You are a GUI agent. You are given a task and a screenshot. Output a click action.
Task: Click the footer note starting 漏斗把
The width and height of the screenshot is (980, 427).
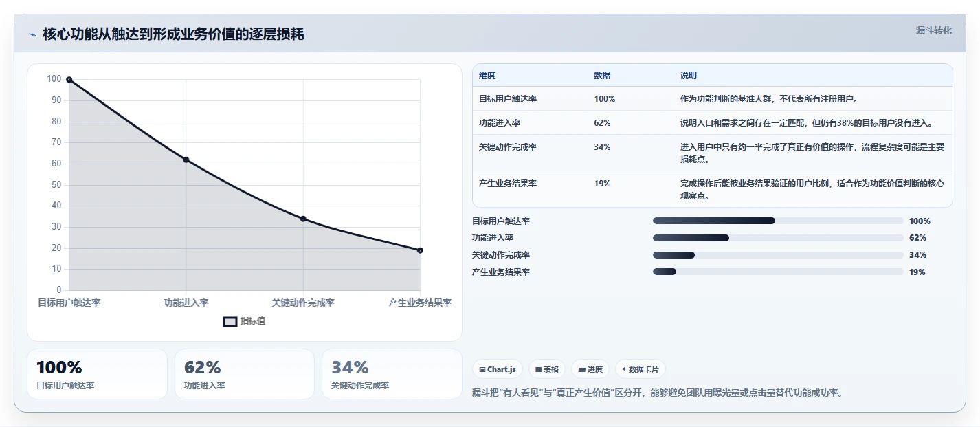click(658, 393)
